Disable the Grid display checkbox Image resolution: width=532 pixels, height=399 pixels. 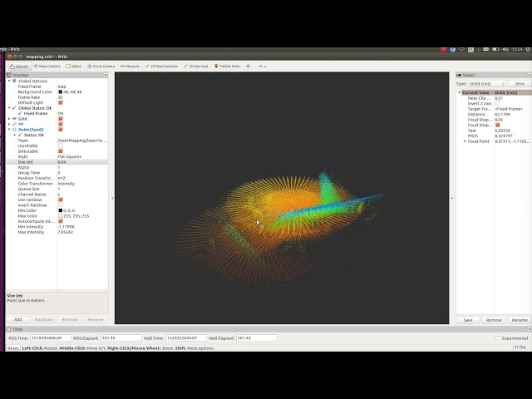[61, 119]
